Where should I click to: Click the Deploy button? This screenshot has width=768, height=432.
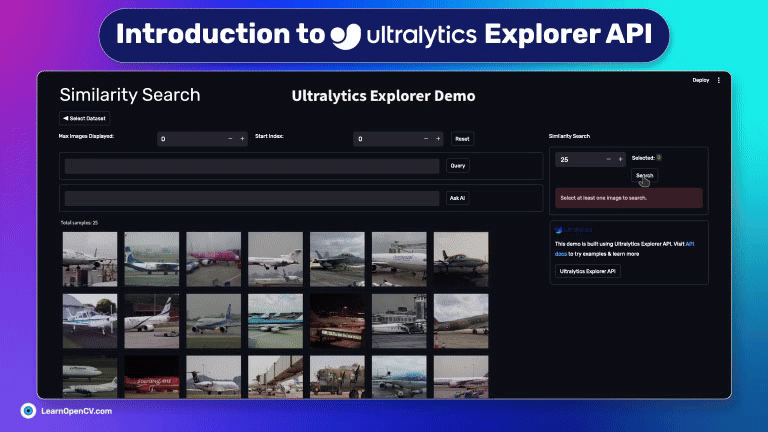tap(700, 80)
